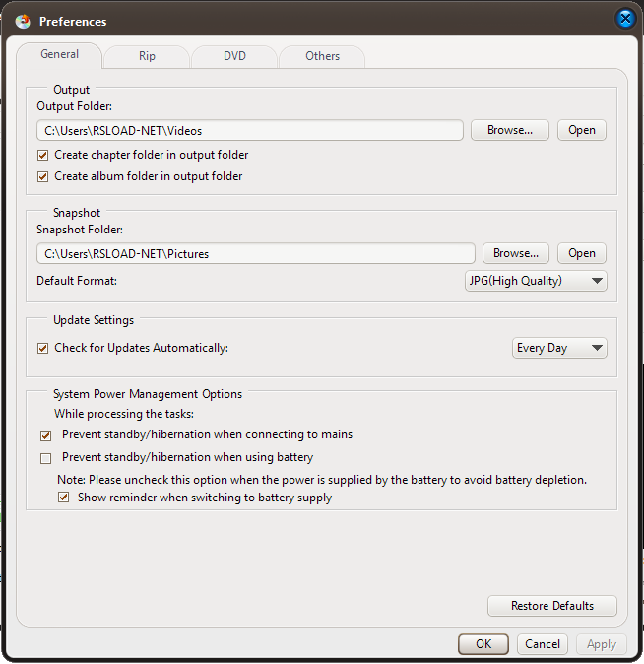Click the Snapshot Folder path field
This screenshot has width=644, height=664.
tap(256, 253)
